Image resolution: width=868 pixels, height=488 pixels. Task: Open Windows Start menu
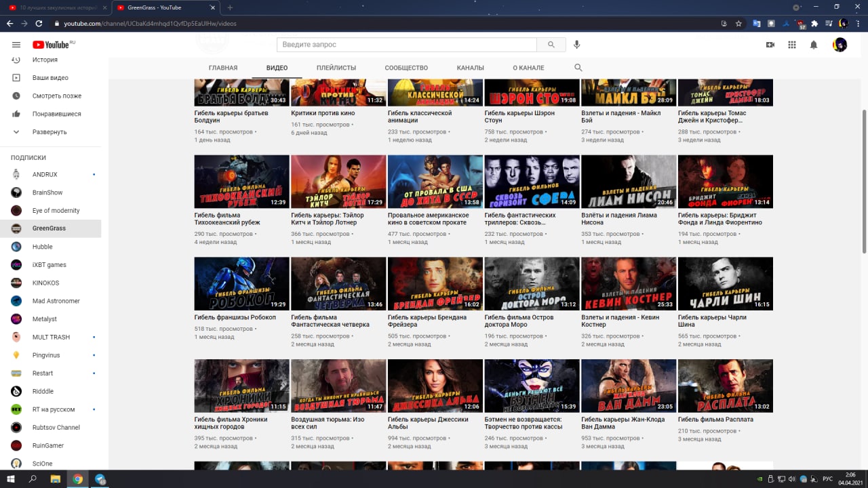pos(11,479)
